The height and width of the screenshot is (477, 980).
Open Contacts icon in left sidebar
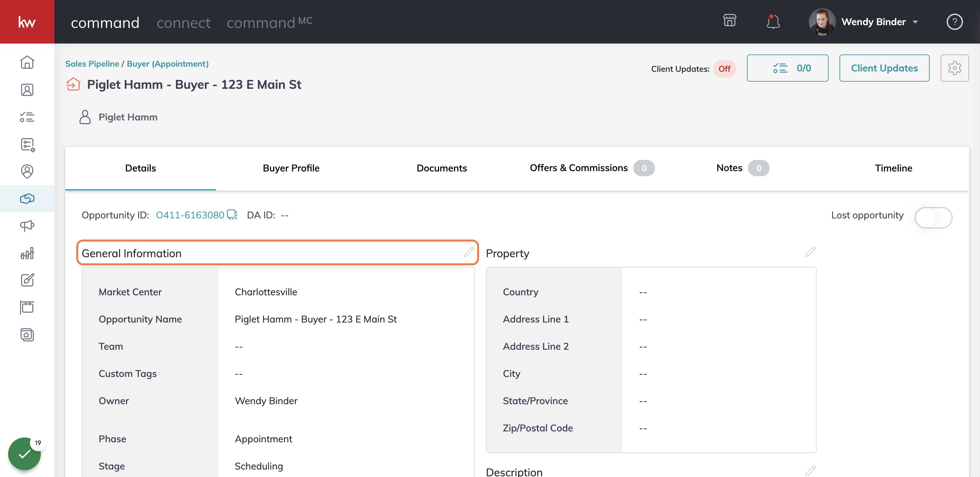[x=27, y=90]
